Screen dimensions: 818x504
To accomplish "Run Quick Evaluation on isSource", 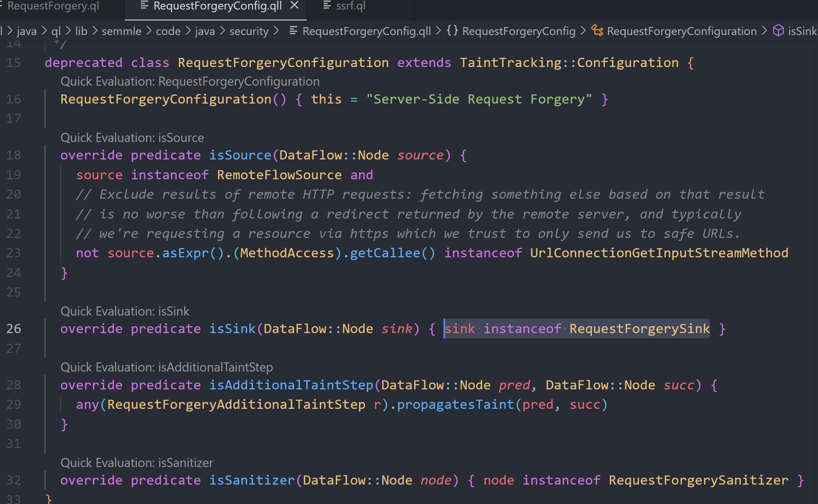I will (x=132, y=137).
